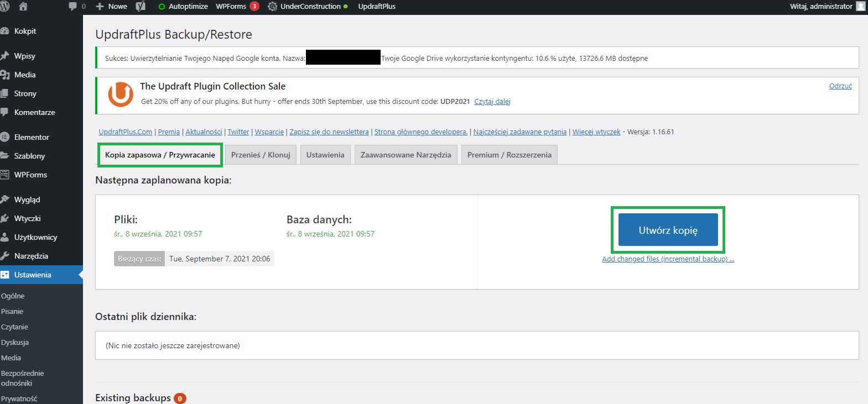Image resolution: width=868 pixels, height=404 pixels.
Task: Click the Szablony folder icon
Action: pos(4,156)
